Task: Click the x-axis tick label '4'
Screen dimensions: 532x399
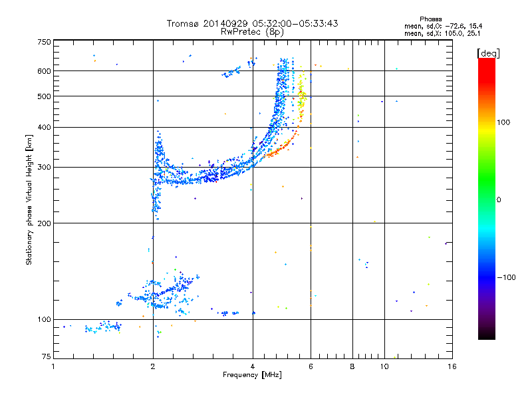Action: coord(253,366)
